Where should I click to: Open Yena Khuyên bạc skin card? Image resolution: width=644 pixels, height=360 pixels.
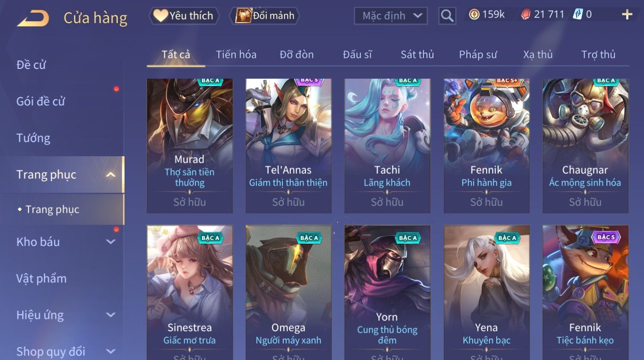click(487, 292)
